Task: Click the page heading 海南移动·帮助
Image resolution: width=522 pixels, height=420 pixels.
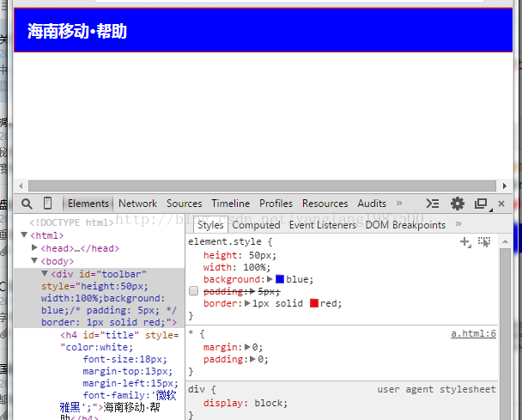Action: pyautogui.click(x=77, y=31)
